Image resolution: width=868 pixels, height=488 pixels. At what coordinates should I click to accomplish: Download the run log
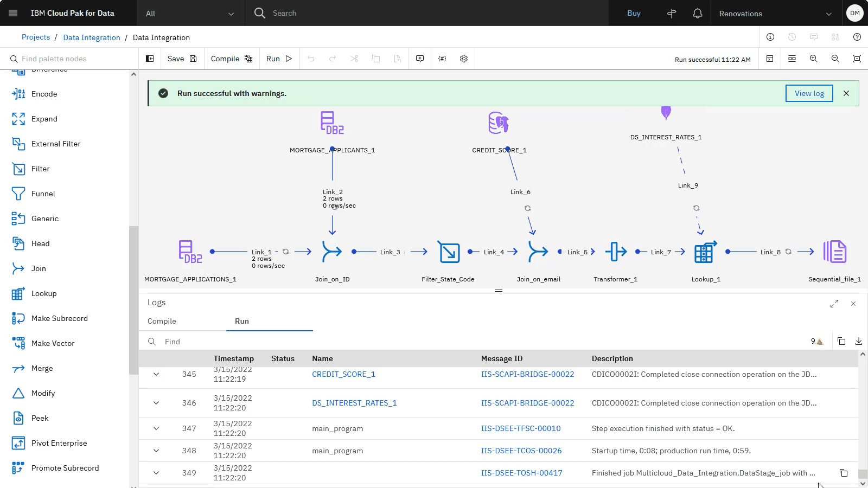859,341
